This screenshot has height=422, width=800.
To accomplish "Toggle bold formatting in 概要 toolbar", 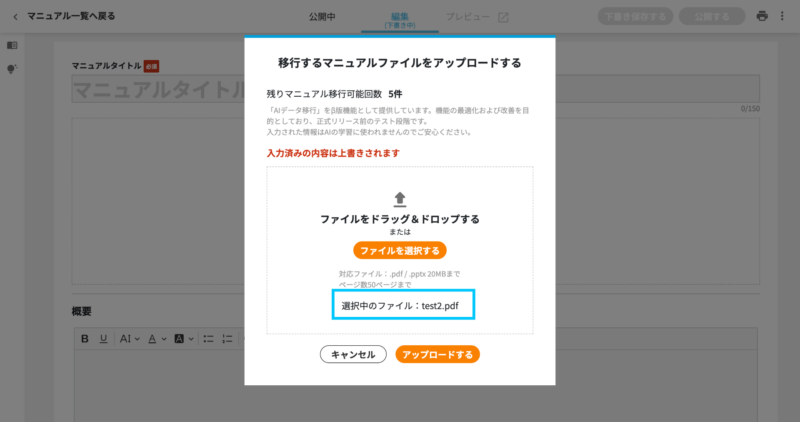I will click(x=85, y=339).
